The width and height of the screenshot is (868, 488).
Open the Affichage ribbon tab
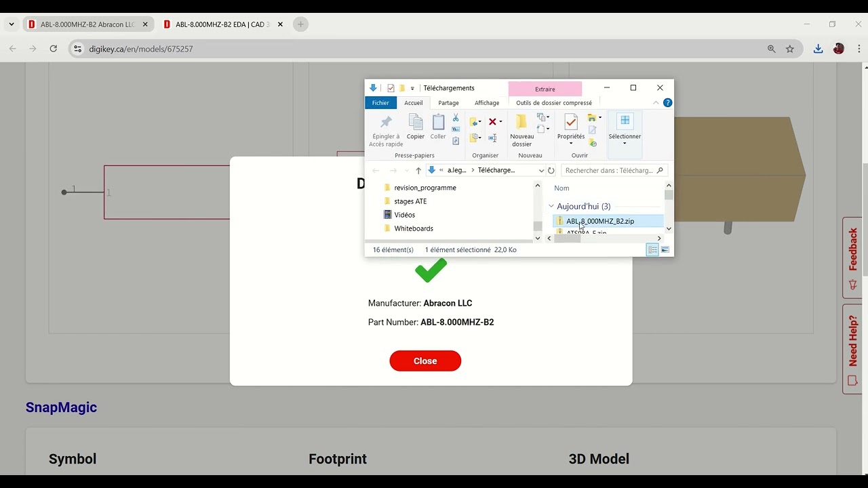coord(487,103)
